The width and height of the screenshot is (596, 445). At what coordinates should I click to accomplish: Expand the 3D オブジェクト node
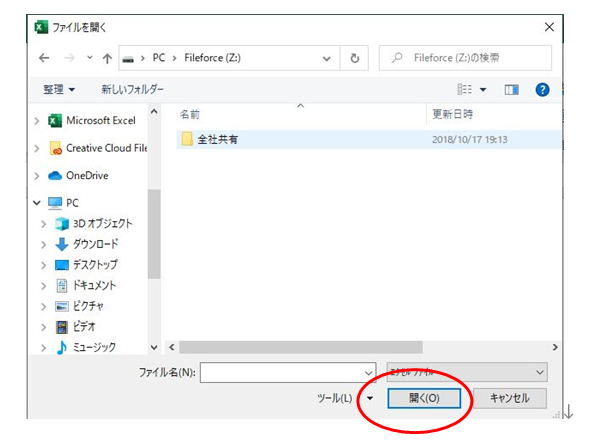tap(43, 224)
